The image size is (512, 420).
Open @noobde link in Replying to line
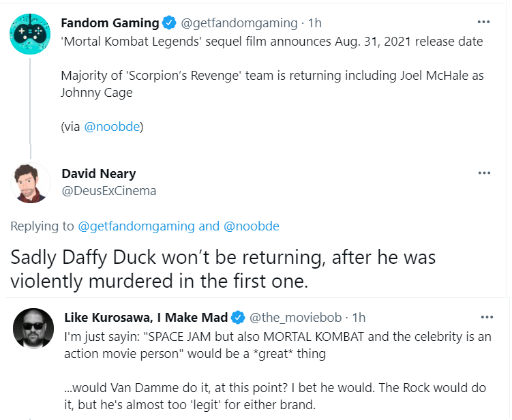click(x=252, y=226)
